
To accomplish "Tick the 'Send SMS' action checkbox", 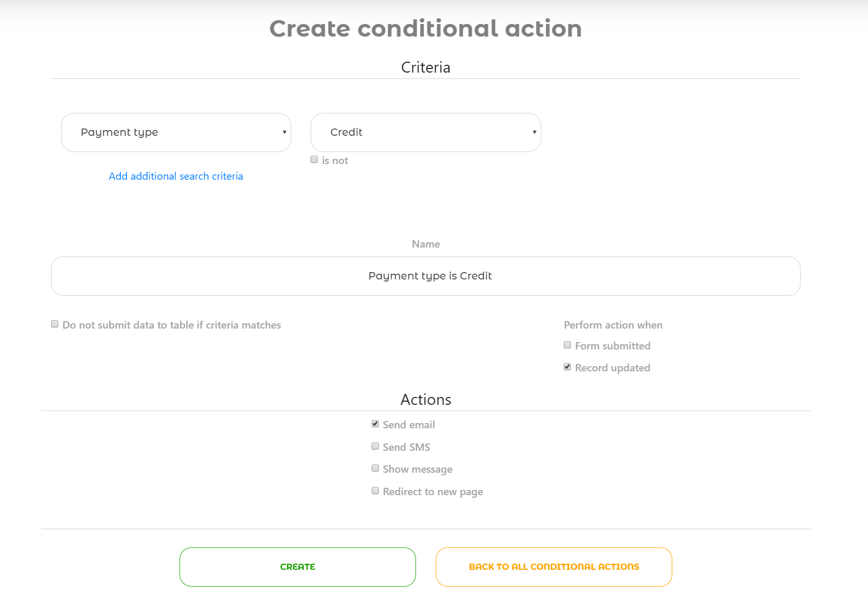I will click(375, 447).
